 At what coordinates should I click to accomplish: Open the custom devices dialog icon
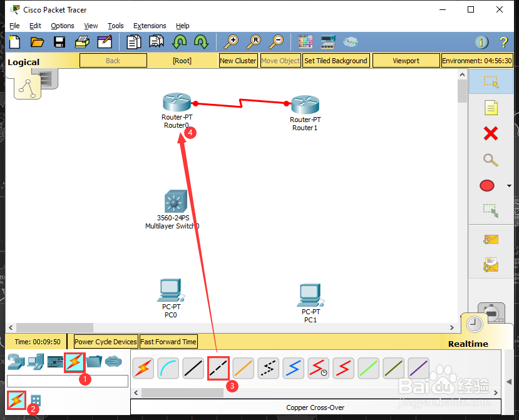pyautogui.click(x=328, y=42)
